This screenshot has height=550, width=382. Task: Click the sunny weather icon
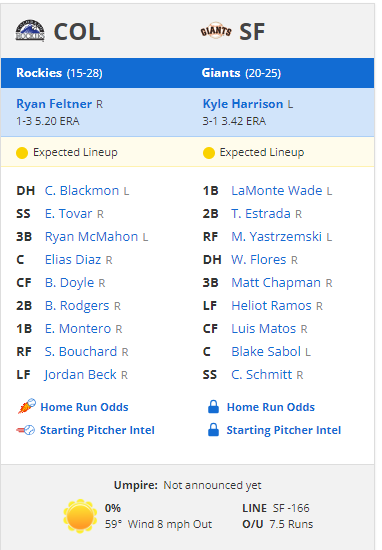[x=80, y=516]
